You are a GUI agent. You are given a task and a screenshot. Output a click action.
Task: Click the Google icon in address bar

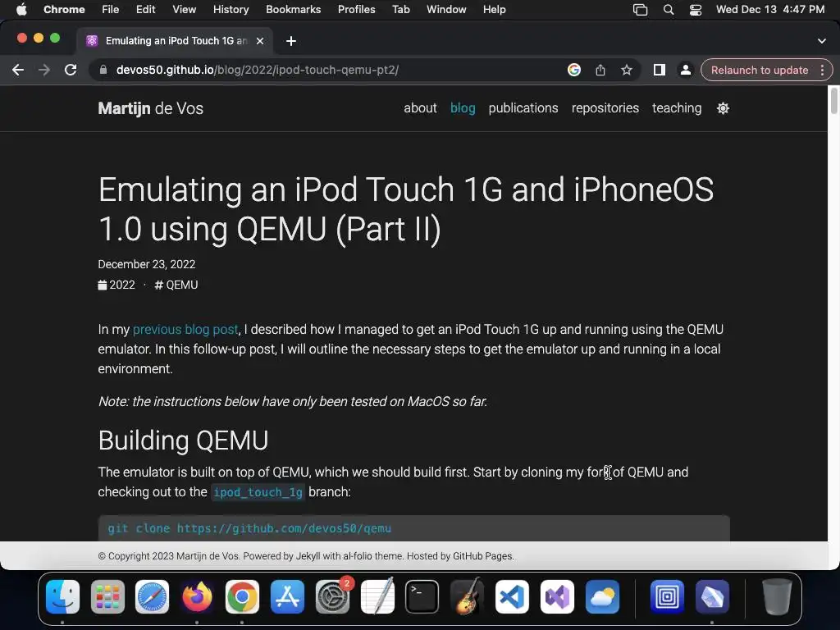pos(573,71)
